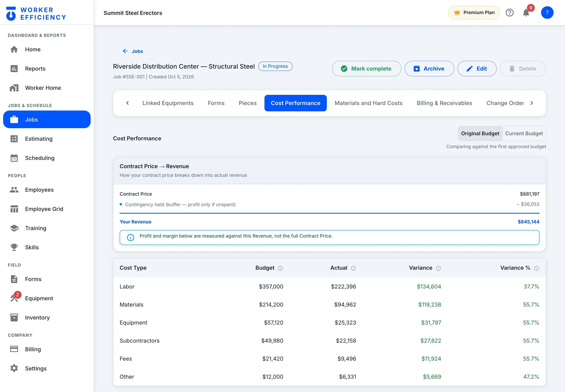Mark the job complete
Image resolution: width=565 pixels, height=392 pixels.
(x=366, y=69)
